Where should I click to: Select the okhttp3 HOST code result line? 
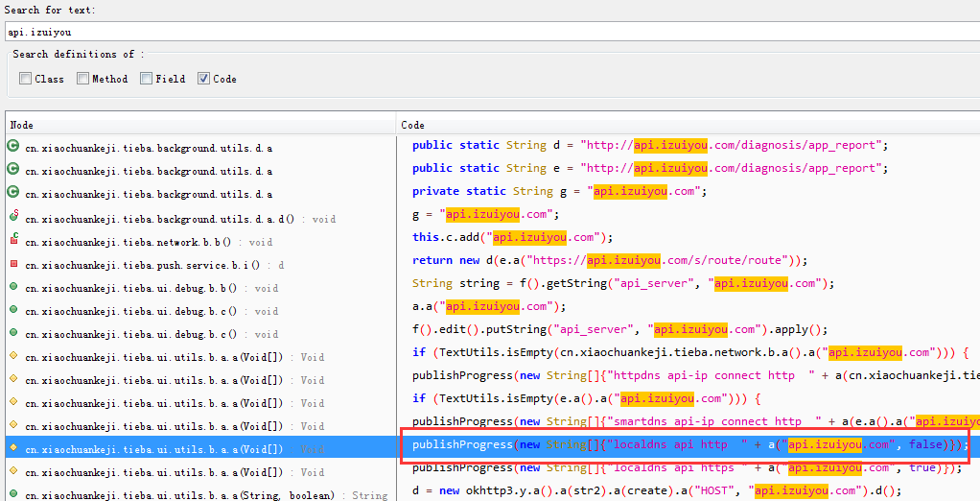pos(657,490)
